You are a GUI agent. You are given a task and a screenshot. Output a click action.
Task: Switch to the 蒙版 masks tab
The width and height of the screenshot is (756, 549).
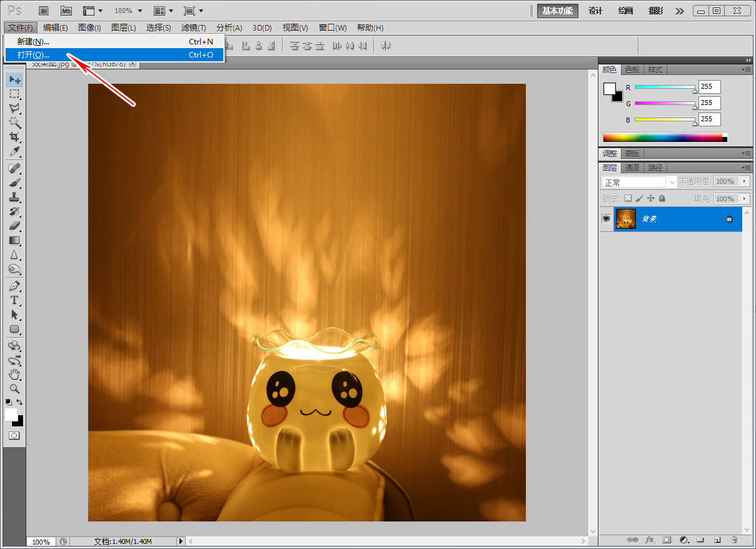click(632, 153)
